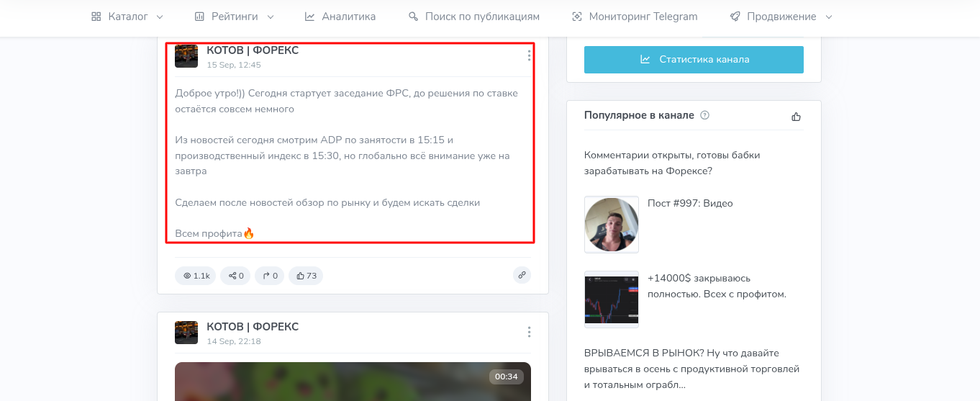Click text about заседание ФРС
Viewport: 980px width, 401px height.
click(346, 101)
